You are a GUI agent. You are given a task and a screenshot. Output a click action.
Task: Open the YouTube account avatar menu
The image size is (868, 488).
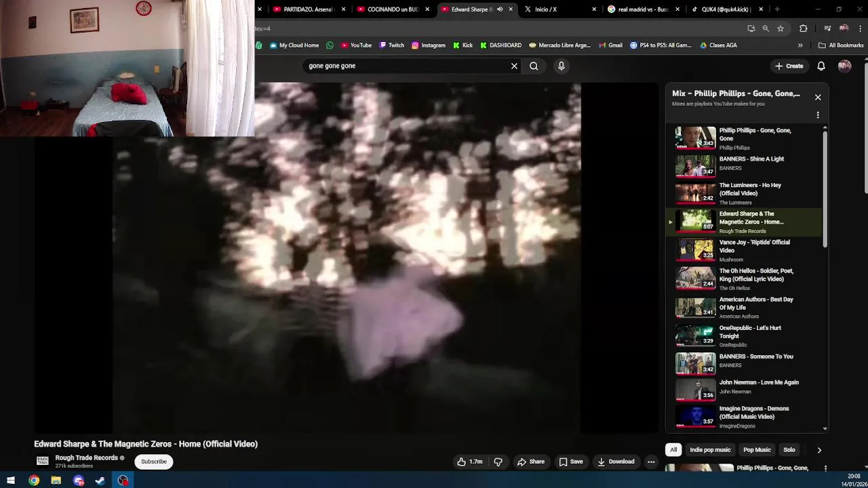(x=844, y=66)
